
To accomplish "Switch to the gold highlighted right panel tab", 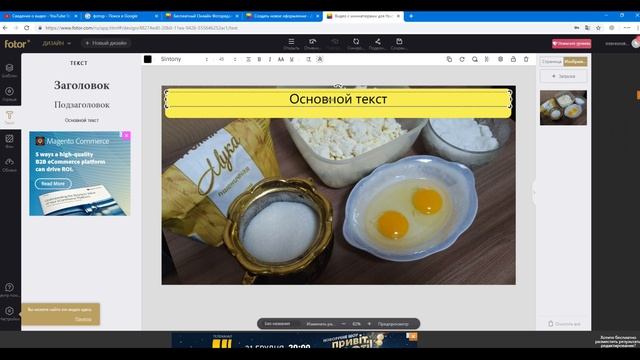I will coord(575,62).
